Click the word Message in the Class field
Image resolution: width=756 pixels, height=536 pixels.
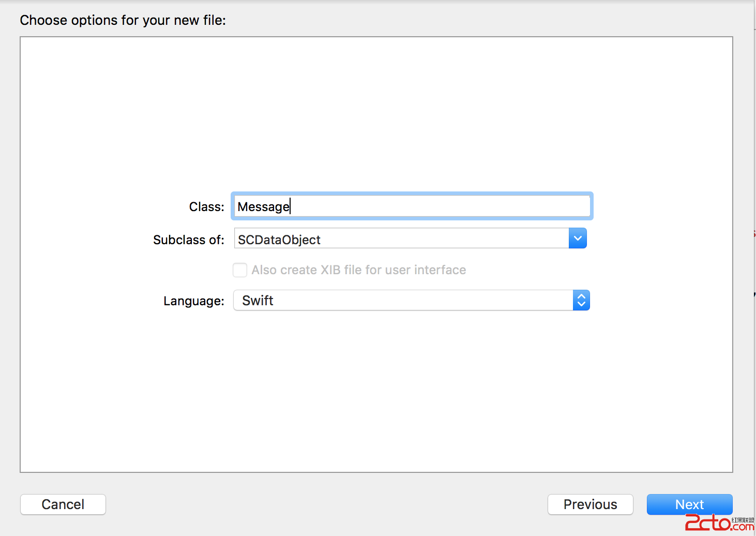263,207
